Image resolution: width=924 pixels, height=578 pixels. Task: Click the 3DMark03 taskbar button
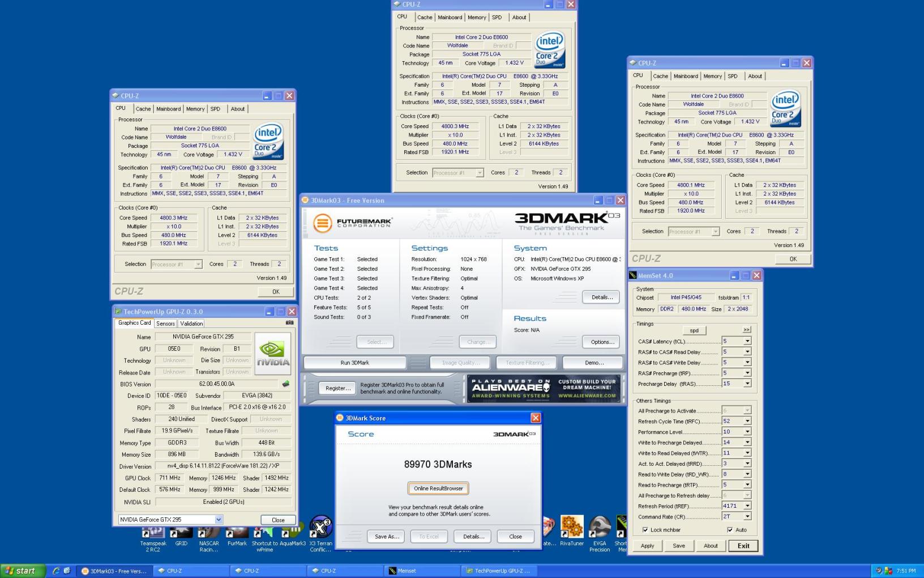click(x=114, y=571)
